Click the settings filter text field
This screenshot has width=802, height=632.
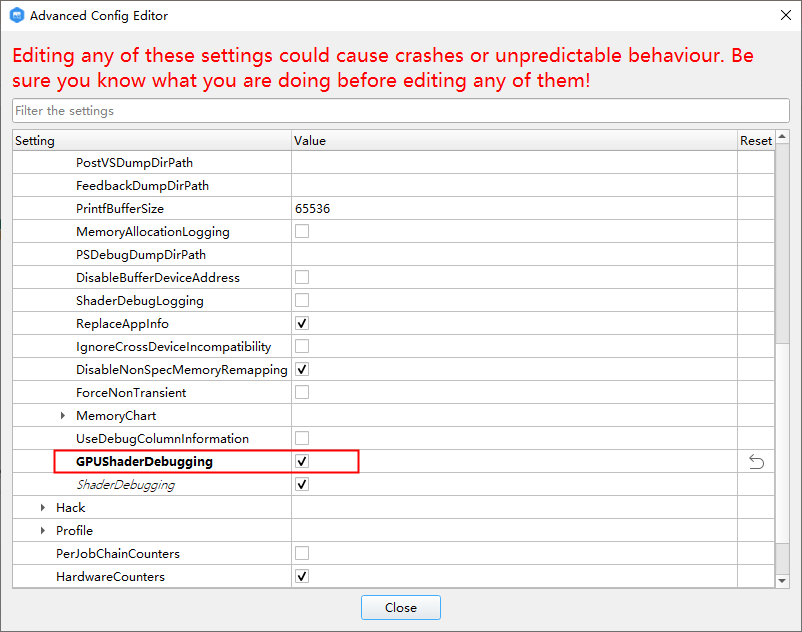click(x=400, y=110)
